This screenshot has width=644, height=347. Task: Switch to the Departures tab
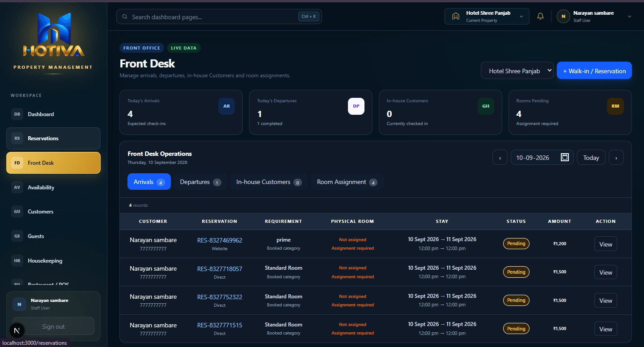(x=200, y=182)
